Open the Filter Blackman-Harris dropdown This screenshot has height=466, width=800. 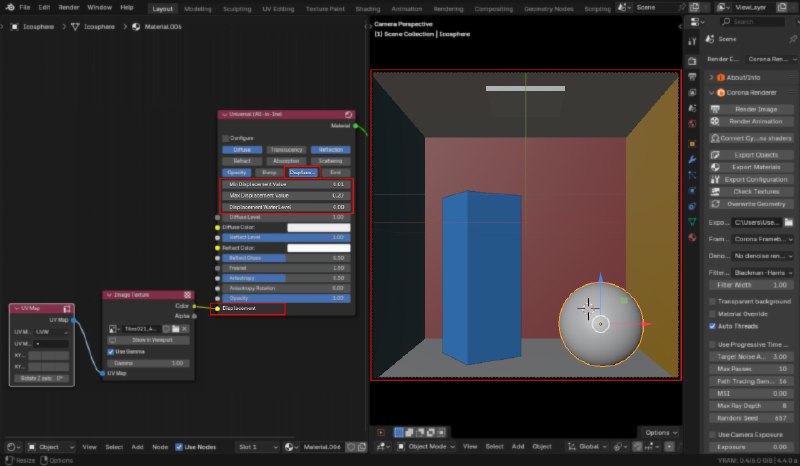coord(763,273)
